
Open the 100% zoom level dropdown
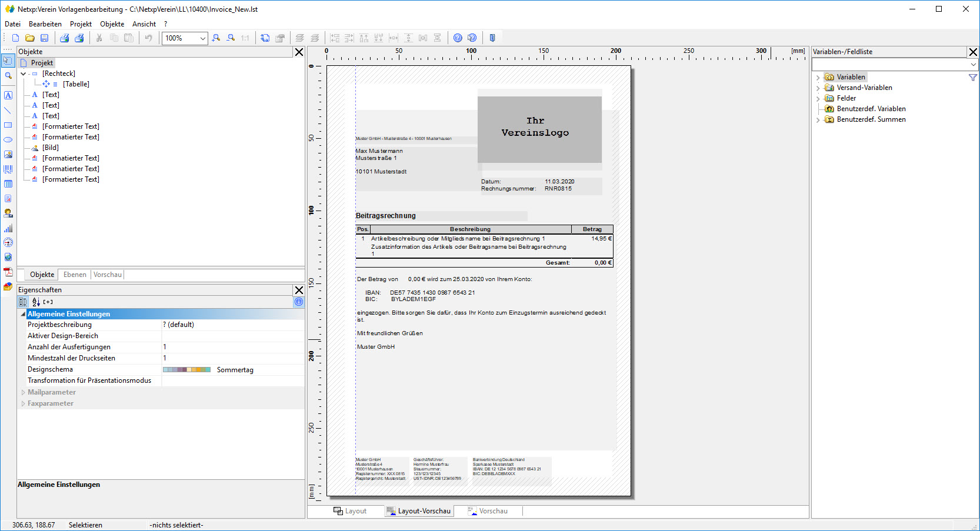pyautogui.click(x=202, y=38)
